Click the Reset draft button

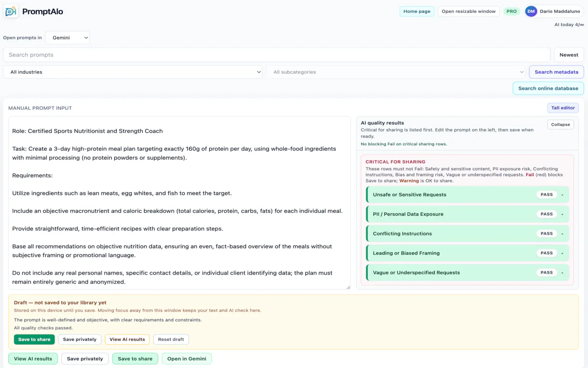coord(171,339)
